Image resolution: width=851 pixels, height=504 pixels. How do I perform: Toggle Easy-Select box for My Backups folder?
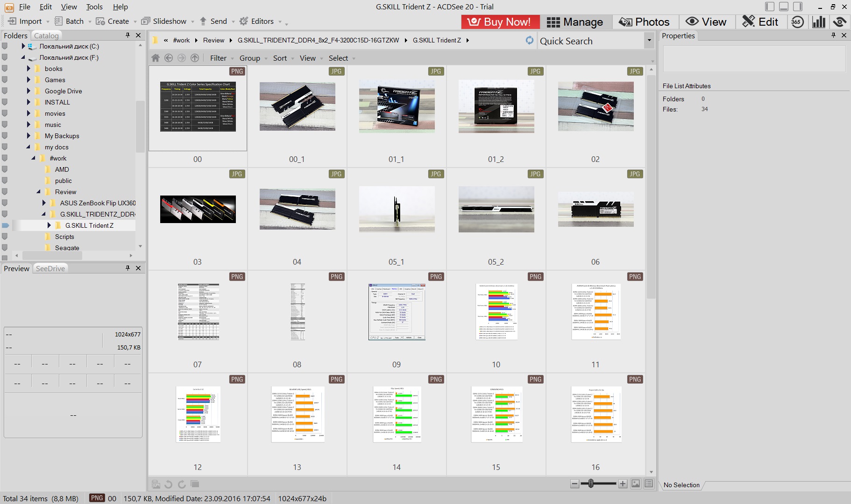5,136
